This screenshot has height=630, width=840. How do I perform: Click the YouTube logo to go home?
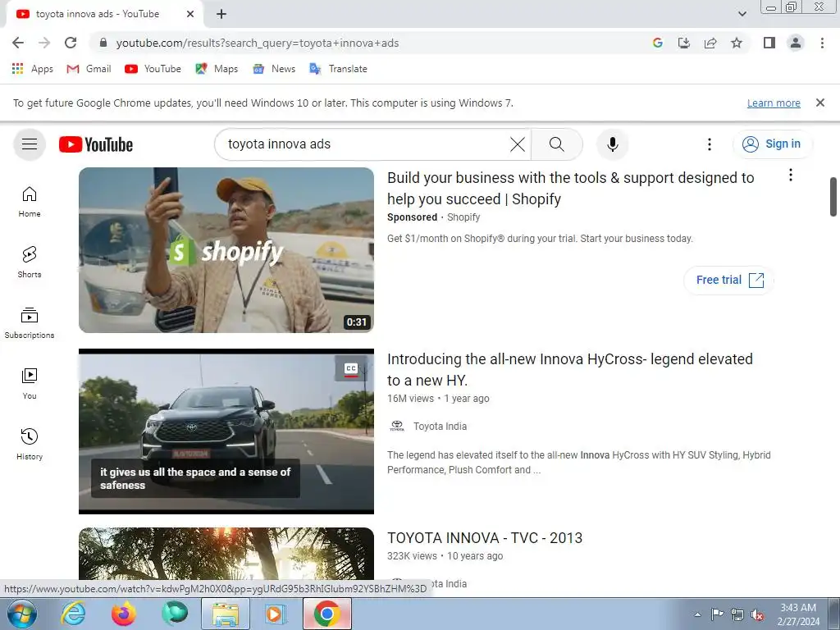point(96,144)
